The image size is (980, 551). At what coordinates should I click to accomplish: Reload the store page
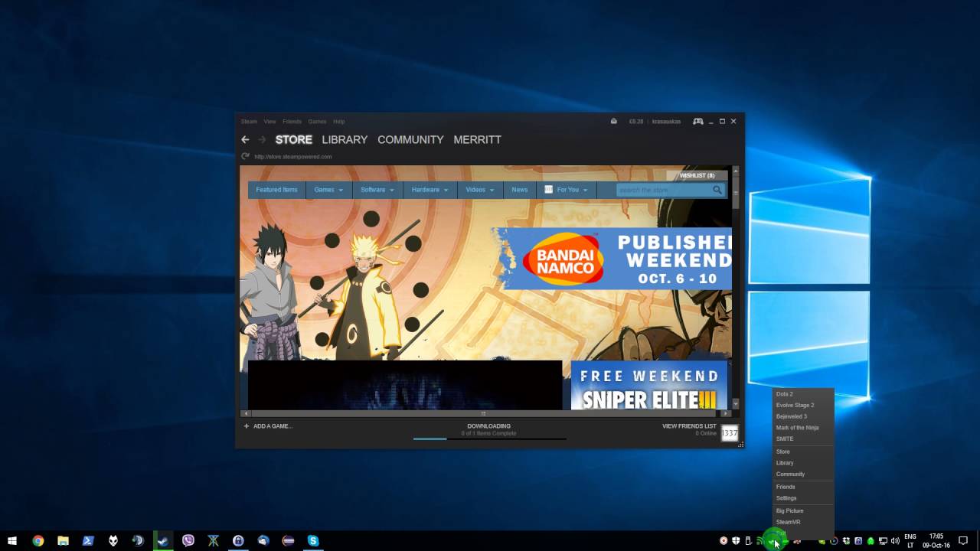click(x=246, y=156)
